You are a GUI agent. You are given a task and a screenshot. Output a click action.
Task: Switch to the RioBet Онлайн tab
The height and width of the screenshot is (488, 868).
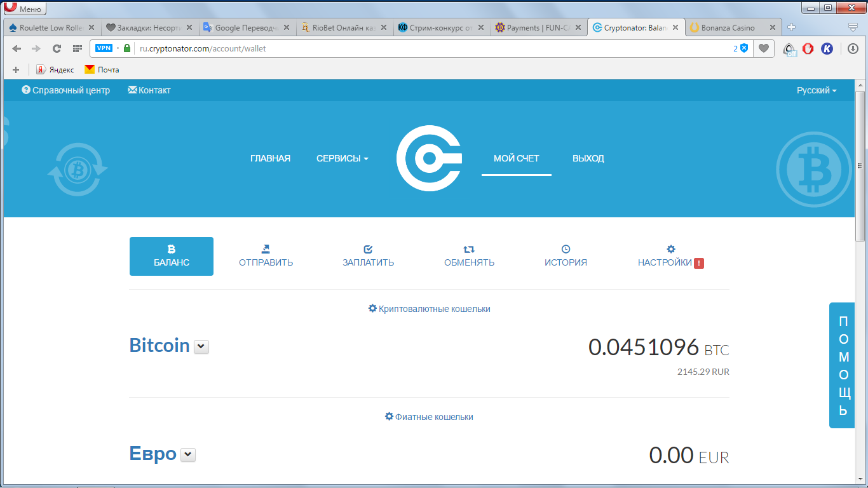[346, 28]
